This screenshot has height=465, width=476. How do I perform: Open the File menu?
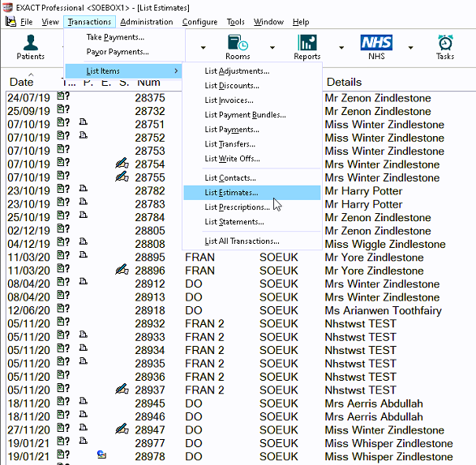pos(26,22)
